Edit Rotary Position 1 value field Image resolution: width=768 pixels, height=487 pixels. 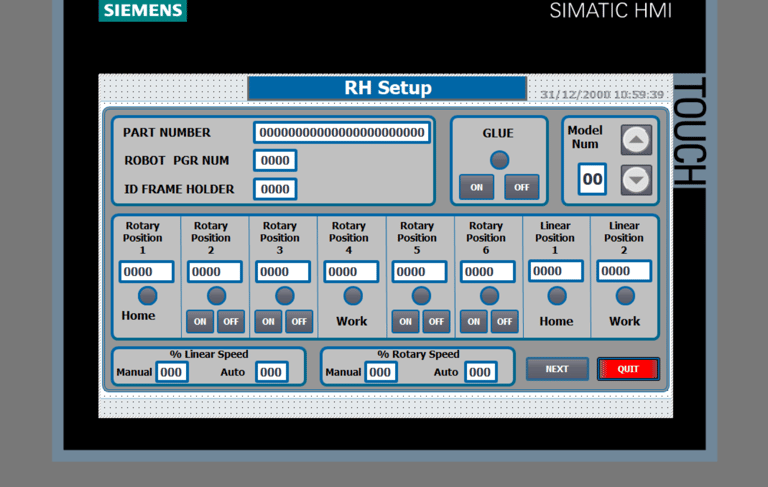(x=146, y=271)
